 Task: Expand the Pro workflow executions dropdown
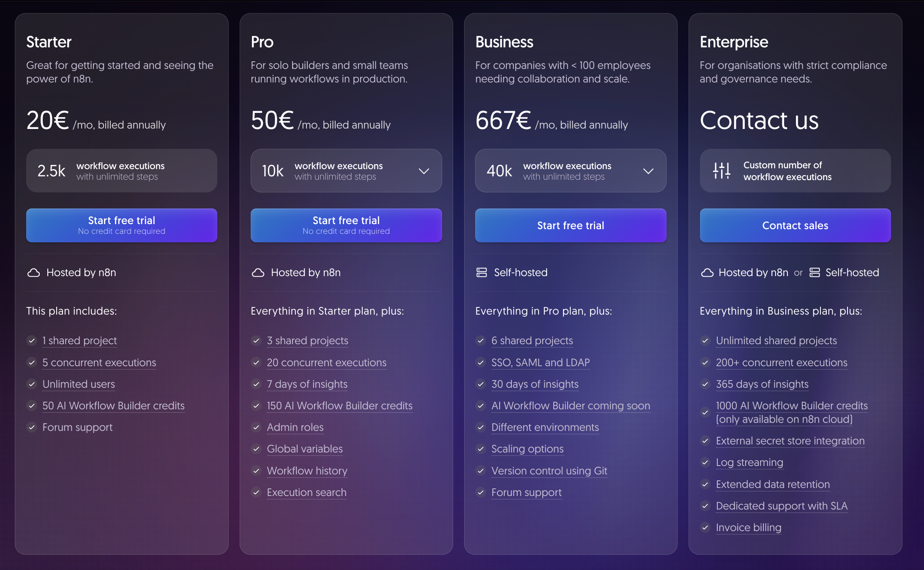tap(424, 171)
